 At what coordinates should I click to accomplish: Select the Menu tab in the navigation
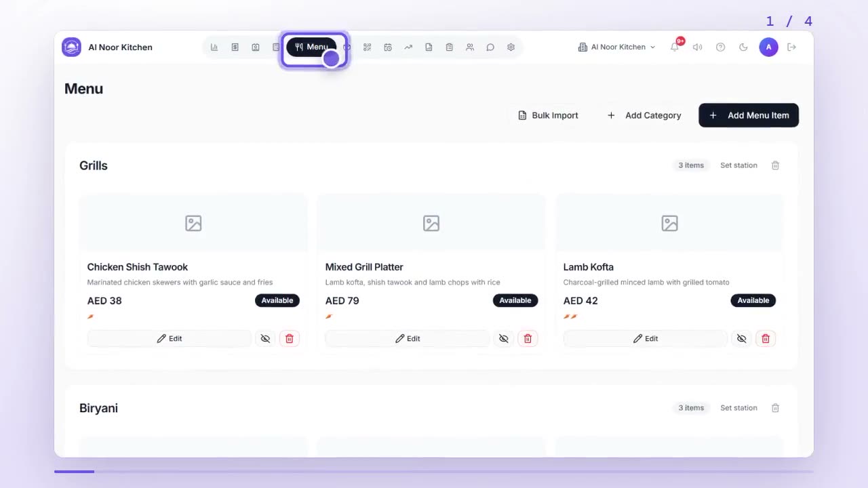[311, 47]
